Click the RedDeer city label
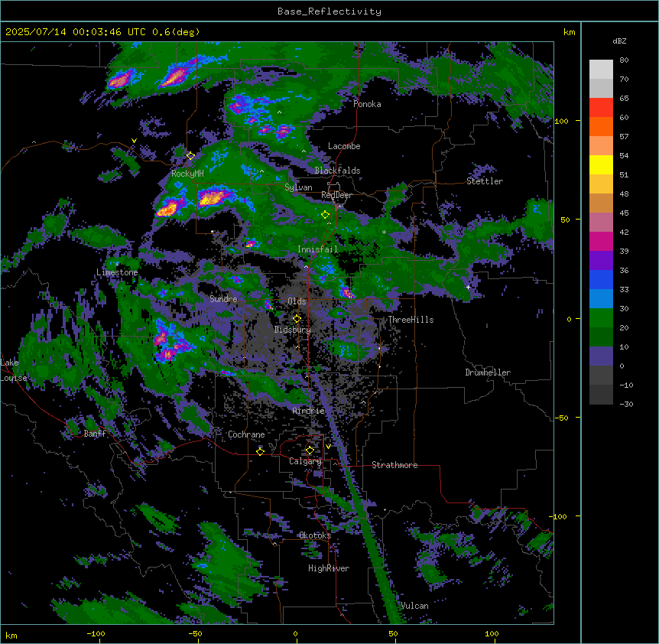This screenshot has height=644, width=659. [336, 195]
